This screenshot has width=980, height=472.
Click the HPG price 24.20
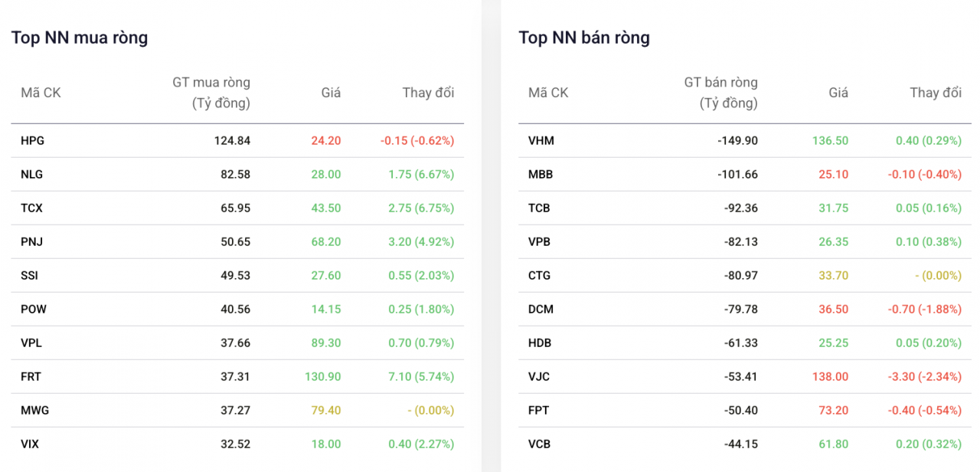pyautogui.click(x=326, y=141)
